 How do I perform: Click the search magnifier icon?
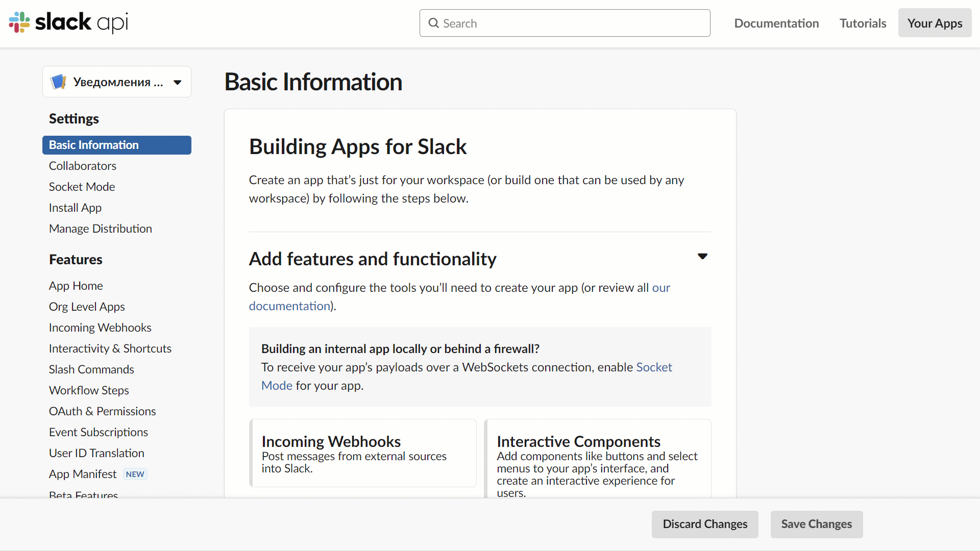click(433, 23)
